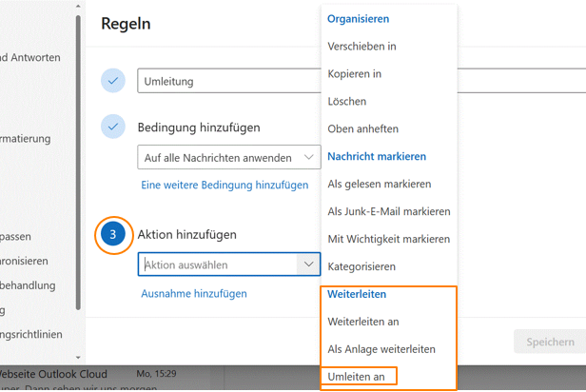586x392 pixels.
Task: Edit the rule name field 'Umleitung'
Action: click(228, 81)
